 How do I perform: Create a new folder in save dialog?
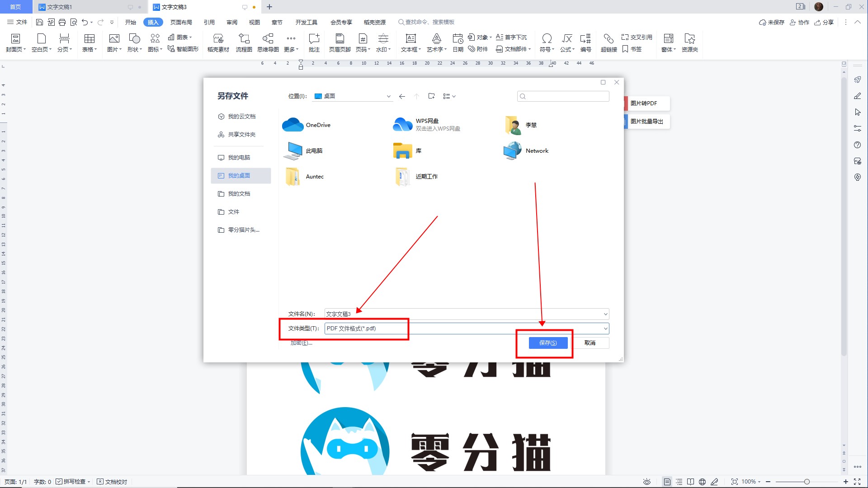point(431,96)
